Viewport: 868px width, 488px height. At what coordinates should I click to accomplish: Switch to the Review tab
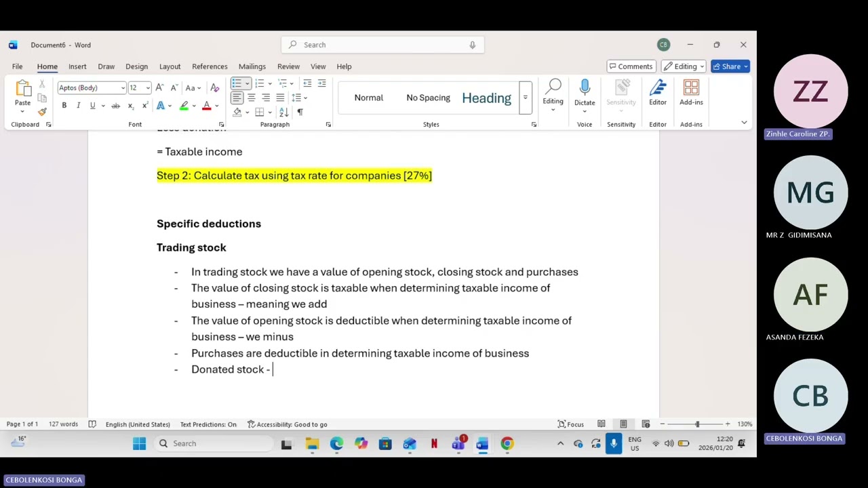pos(288,66)
